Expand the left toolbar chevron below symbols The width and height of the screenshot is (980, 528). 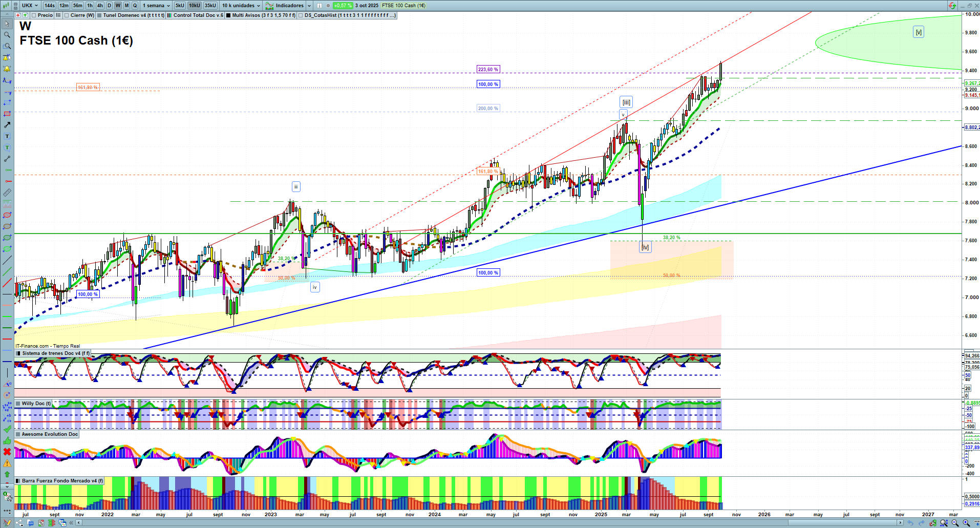[7, 486]
